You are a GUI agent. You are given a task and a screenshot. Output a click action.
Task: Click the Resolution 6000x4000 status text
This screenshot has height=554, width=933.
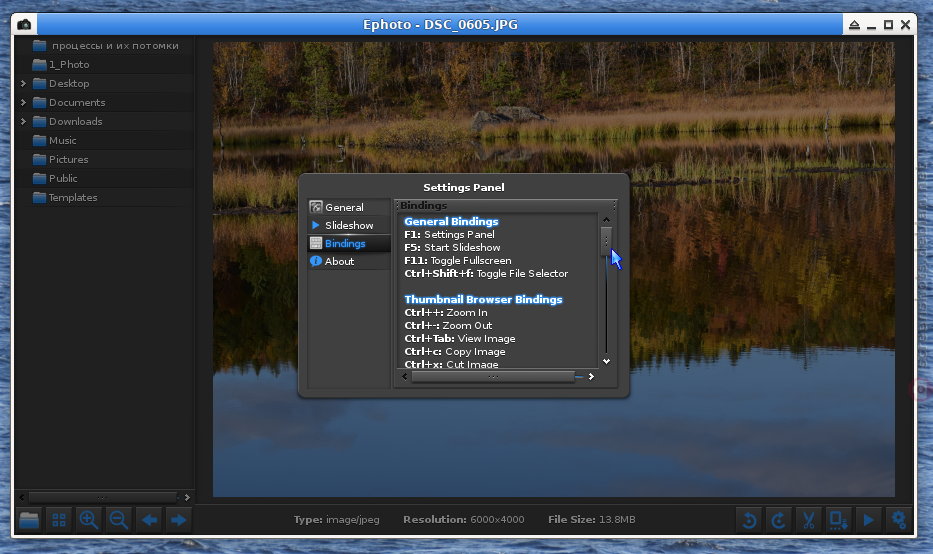point(464,519)
